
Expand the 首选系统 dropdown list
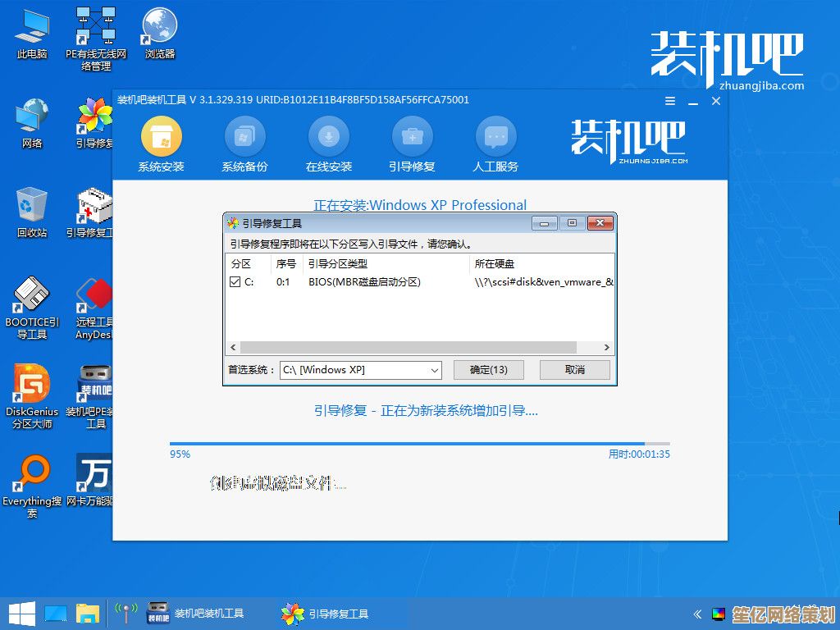click(x=435, y=370)
